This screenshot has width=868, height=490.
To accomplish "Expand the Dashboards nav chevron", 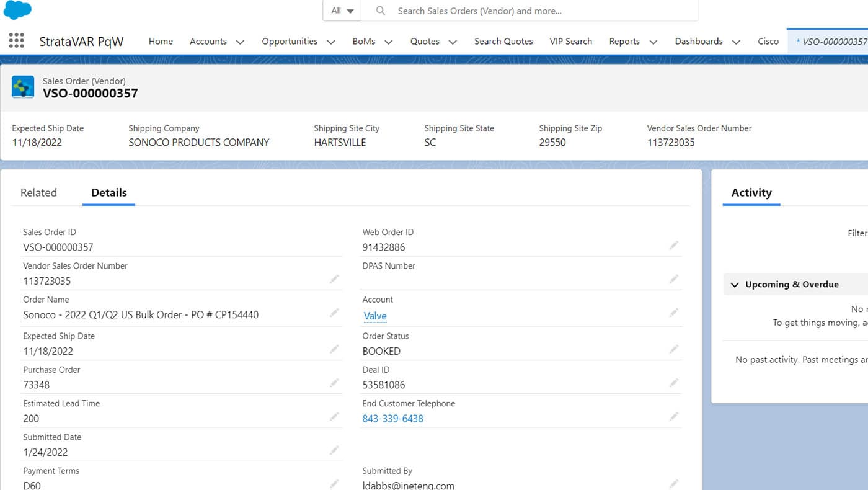I will [x=736, y=42].
